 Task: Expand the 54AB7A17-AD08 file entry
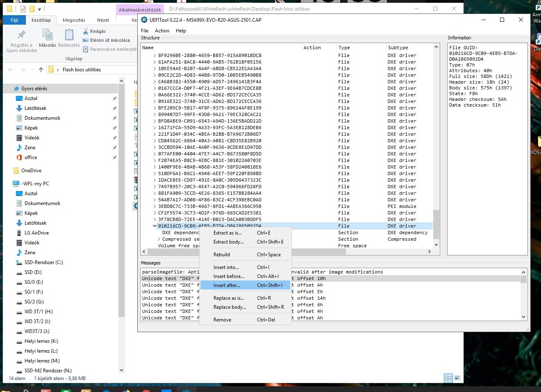pyautogui.click(x=155, y=200)
